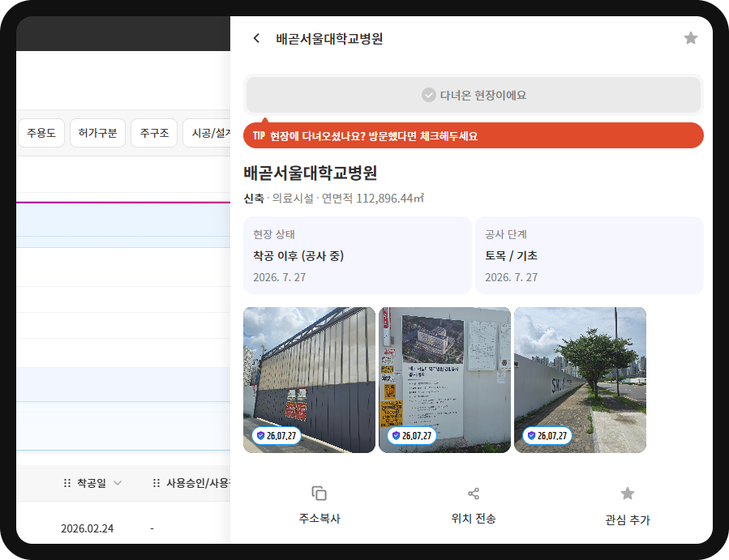Open the construction notice board photo
This screenshot has height=560, width=729.
point(445,380)
